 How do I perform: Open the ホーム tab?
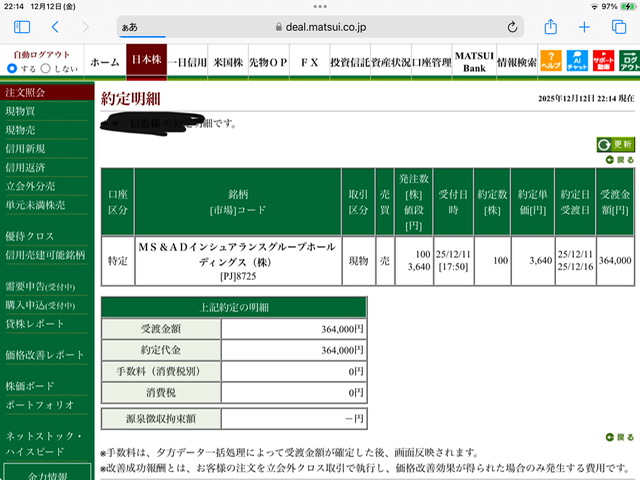tap(105, 62)
